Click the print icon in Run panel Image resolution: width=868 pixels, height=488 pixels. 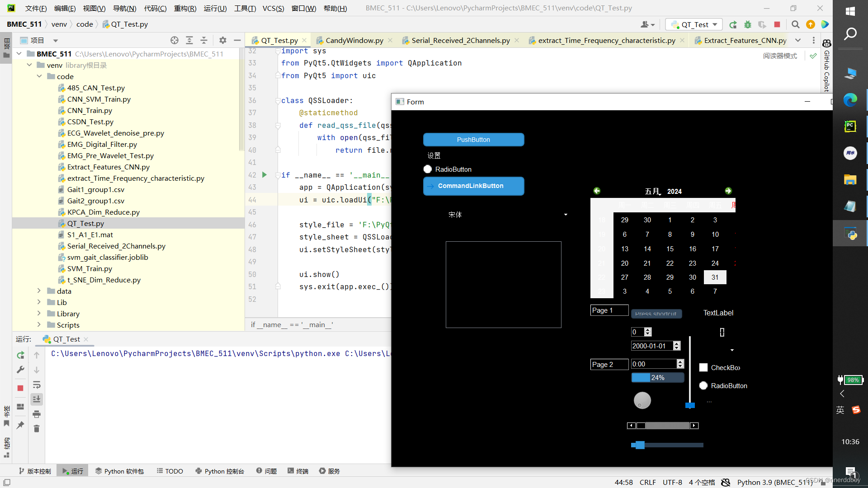(37, 414)
